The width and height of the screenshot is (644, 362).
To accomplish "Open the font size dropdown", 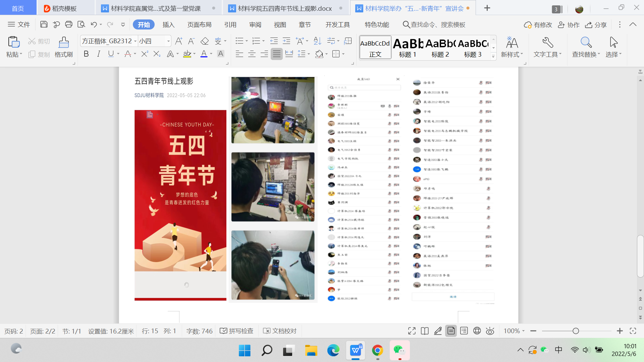I will click(x=168, y=41).
